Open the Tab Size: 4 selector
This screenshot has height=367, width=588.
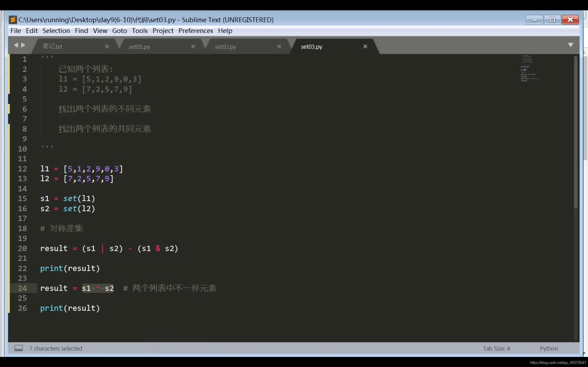(x=496, y=349)
